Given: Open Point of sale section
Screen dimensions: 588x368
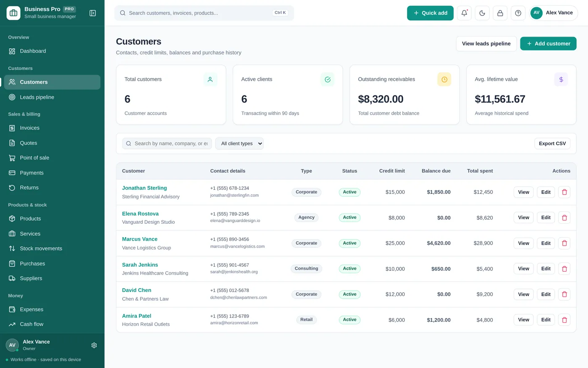Looking at the screenshot, I should coord(52,158).
